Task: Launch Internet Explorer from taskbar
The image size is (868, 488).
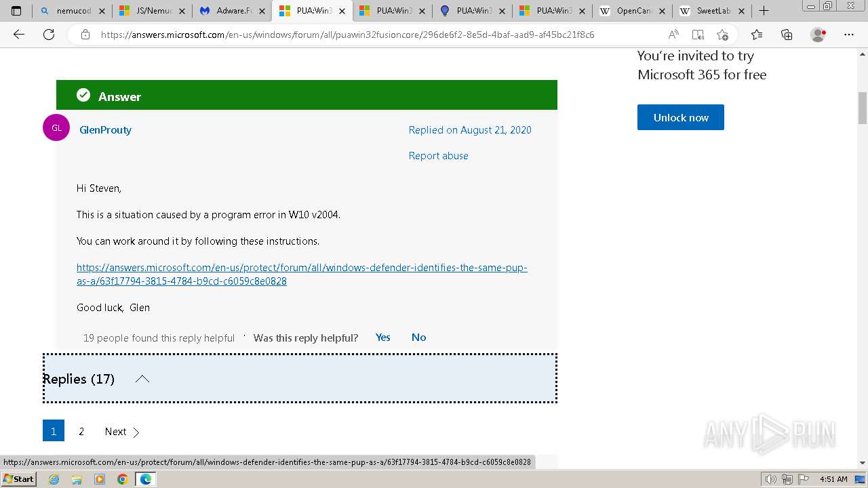Action: click(x=54, y=479)
